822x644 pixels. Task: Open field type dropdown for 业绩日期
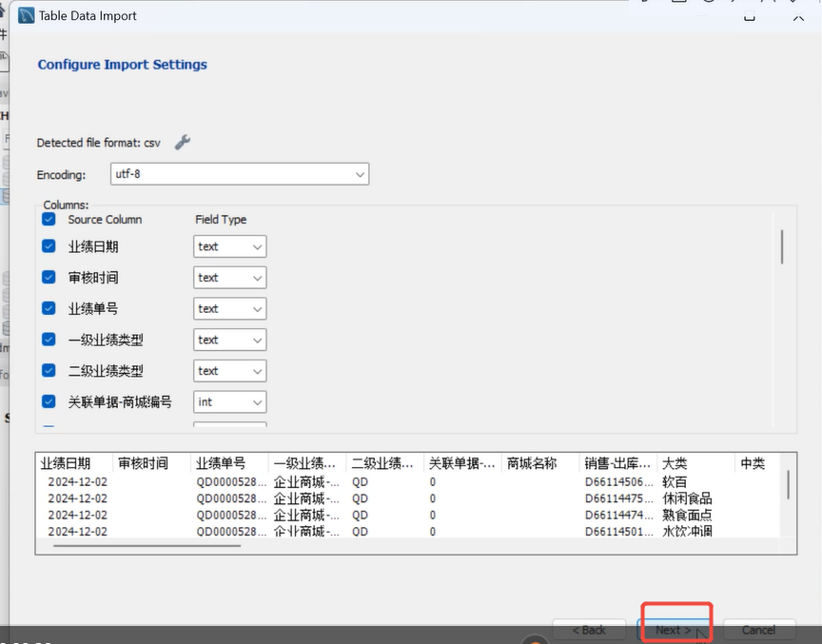229,246
